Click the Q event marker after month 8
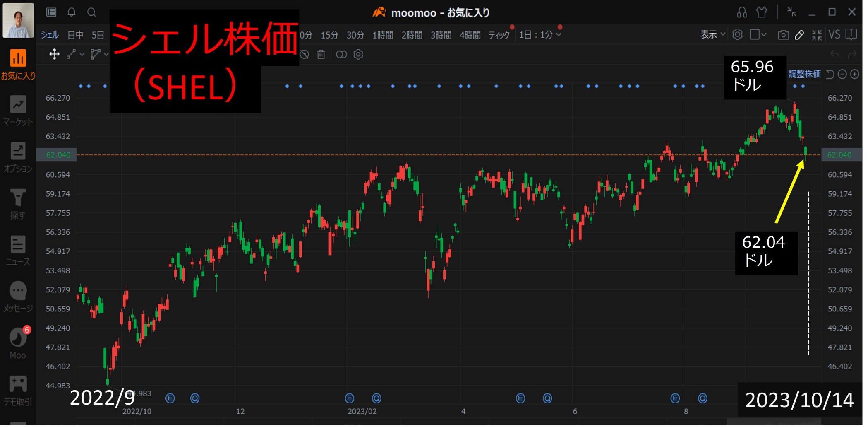868x427 pixels. coord(703,398)
